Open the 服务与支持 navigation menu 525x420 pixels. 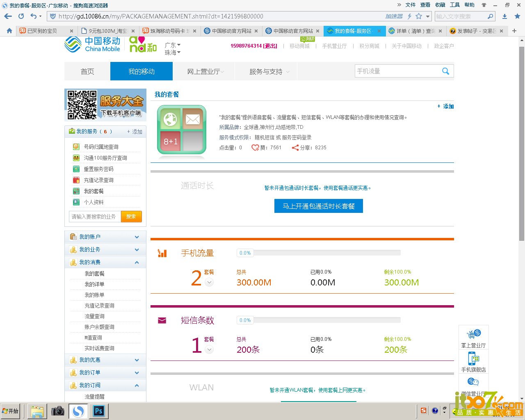coord(266,71)
